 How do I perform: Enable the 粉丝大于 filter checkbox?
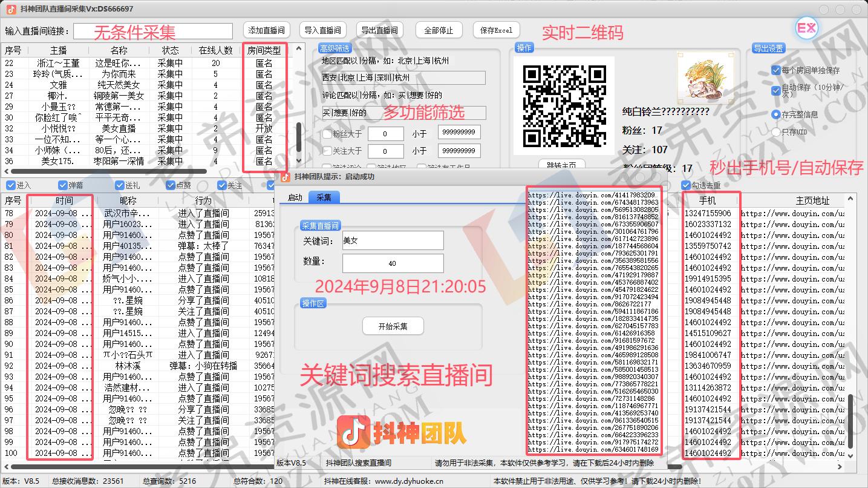point(327,133)
